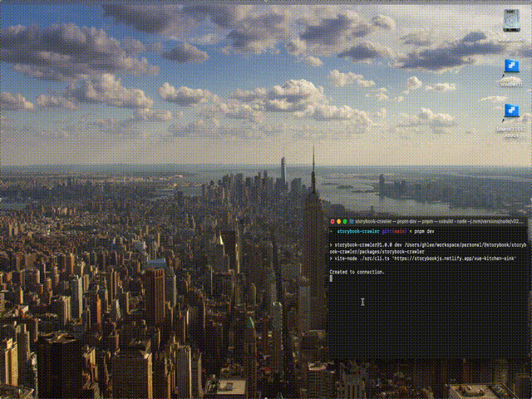Select the Macintosh HD drive icon

tap(512, 20)
